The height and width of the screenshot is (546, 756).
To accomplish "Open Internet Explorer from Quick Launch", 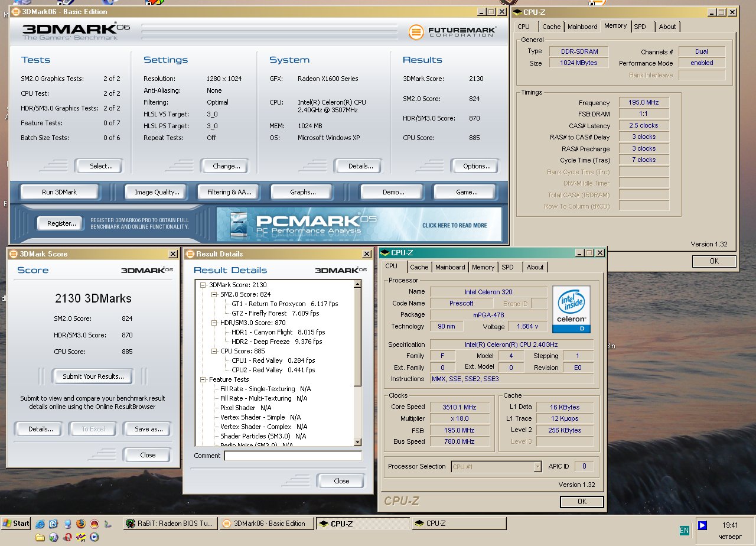I will 40,524.
